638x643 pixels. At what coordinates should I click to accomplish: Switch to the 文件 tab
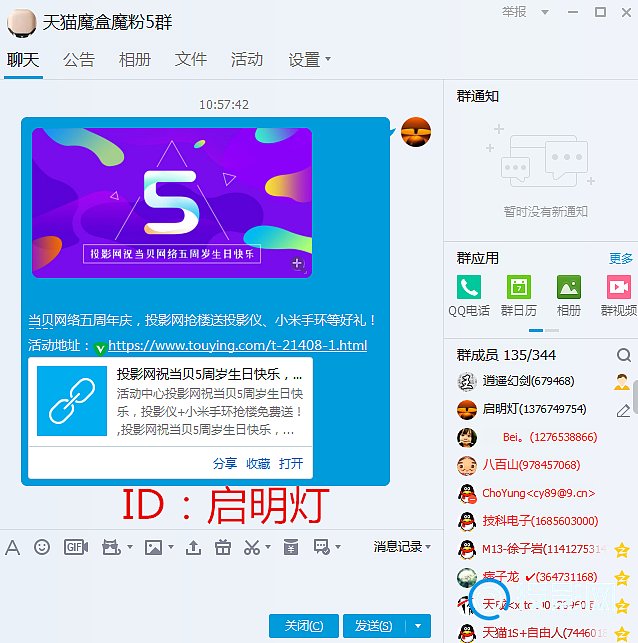[x=191, y=60]
